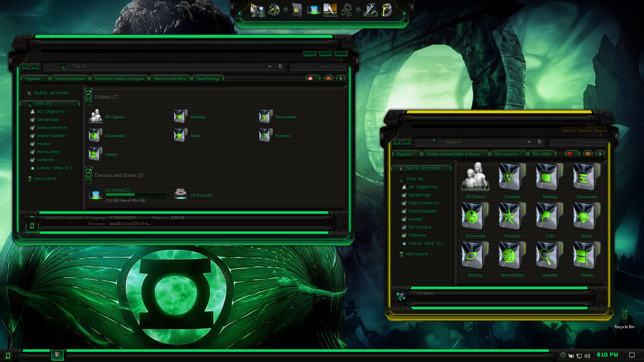Click the New folder button
Image resolution: width=644 pixels, height=362 pixels.
[x=542, y=154]
